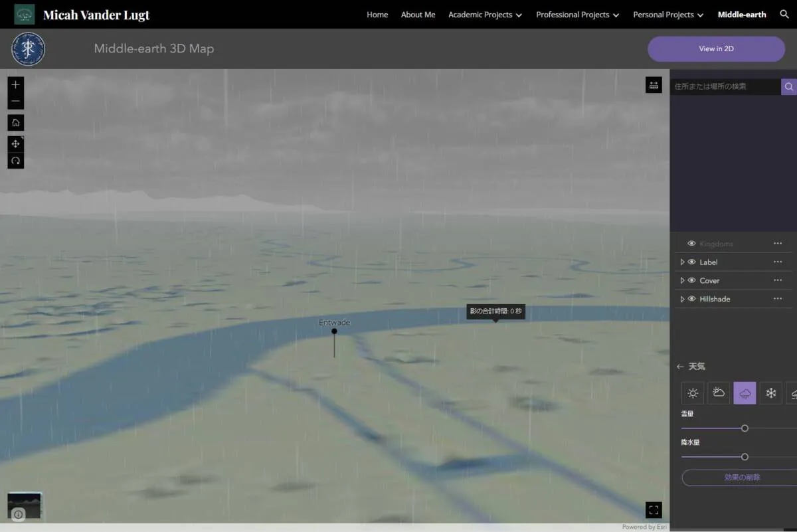Image resolution: width=797 pixels, height=532 pixels.
Task: Click the purple search magnifier button
Action: (789, 86)
